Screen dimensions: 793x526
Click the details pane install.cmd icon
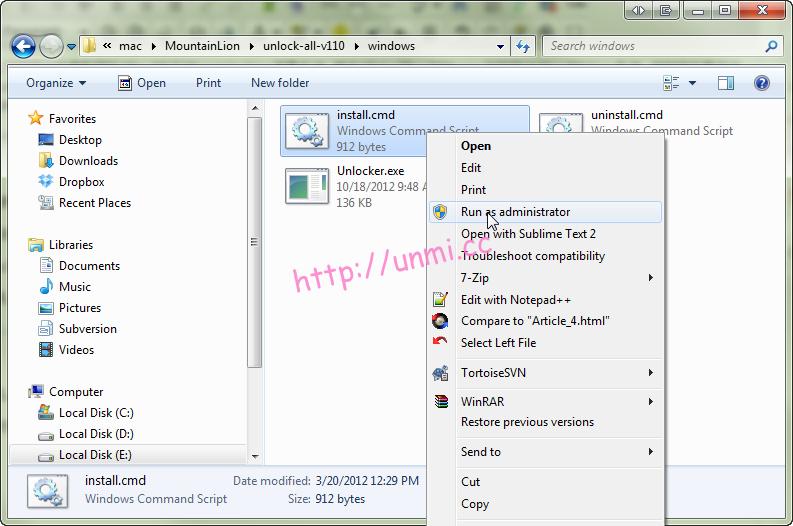[48, 491]
